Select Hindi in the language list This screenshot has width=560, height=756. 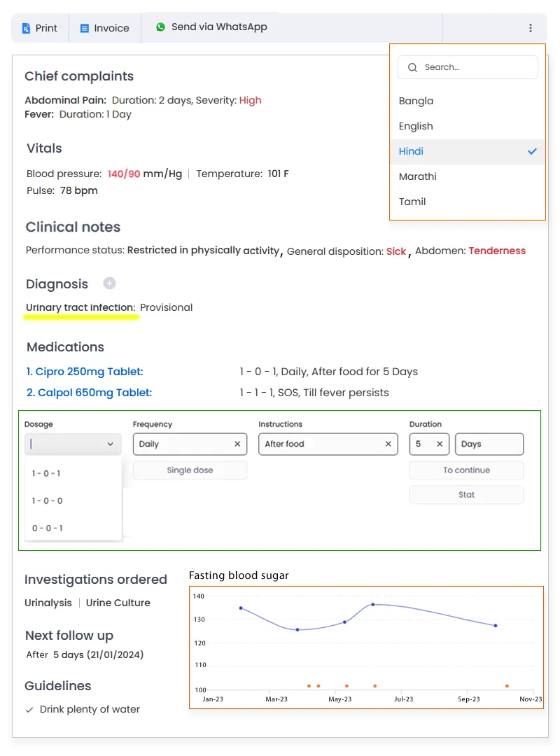(411, 151)
